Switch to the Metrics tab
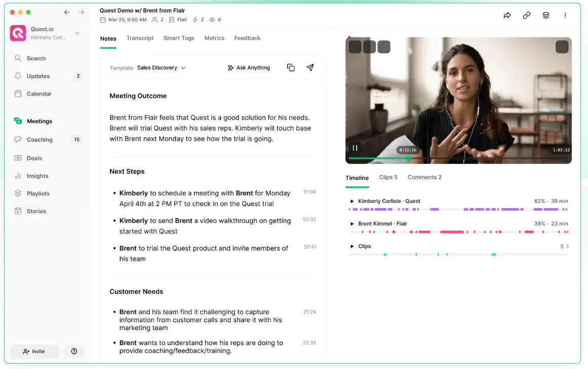This screenshot has width=588, height=369. coord(214,38)
